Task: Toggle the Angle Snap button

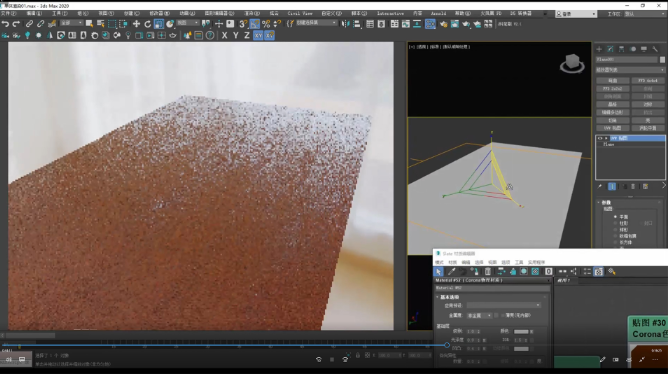Action: [x=255, y=24]
